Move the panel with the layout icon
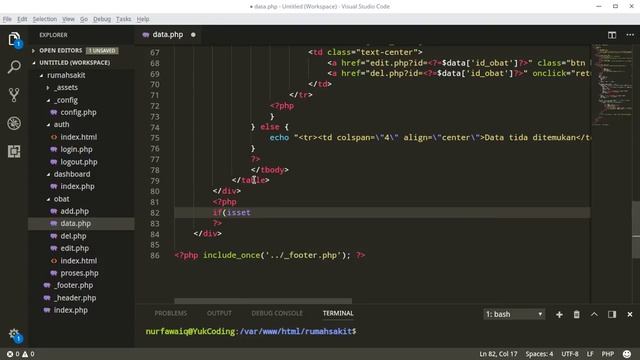640x360 pixels. 612,314
